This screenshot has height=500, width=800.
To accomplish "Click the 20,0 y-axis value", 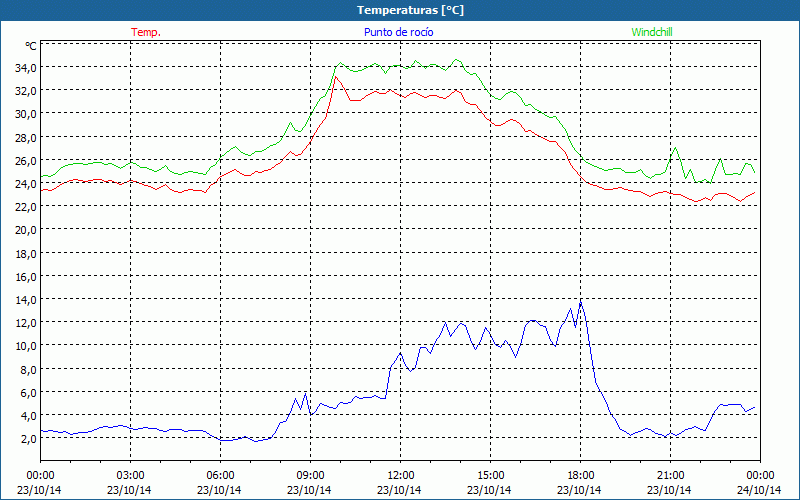I will [x=26, y=230].
